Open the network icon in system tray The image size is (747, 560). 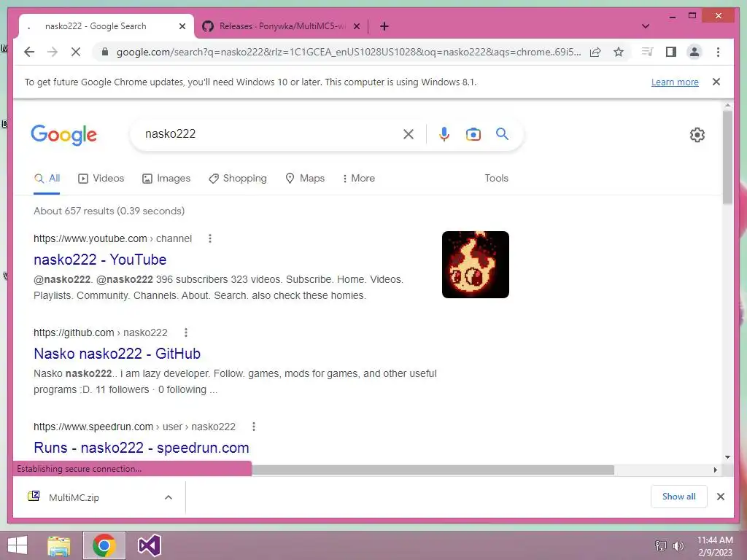pos(661,545)
